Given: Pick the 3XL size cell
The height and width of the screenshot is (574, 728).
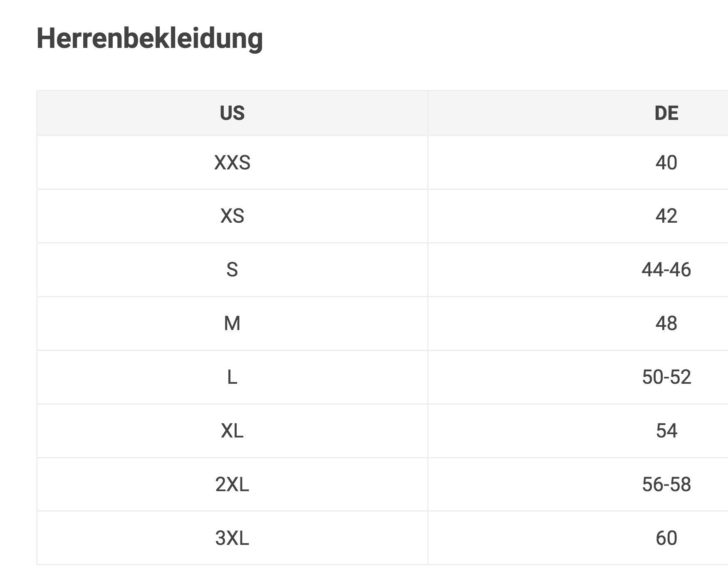Looking at the screenshot, I should (232, 538).
